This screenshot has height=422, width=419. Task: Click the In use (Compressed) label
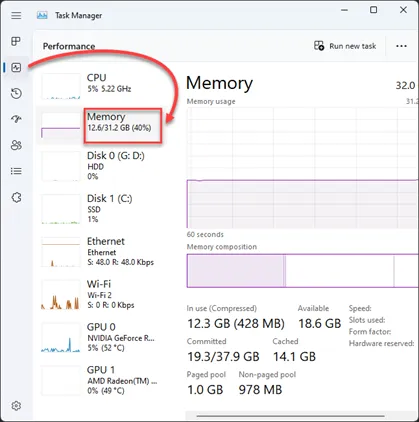[222, 308]
